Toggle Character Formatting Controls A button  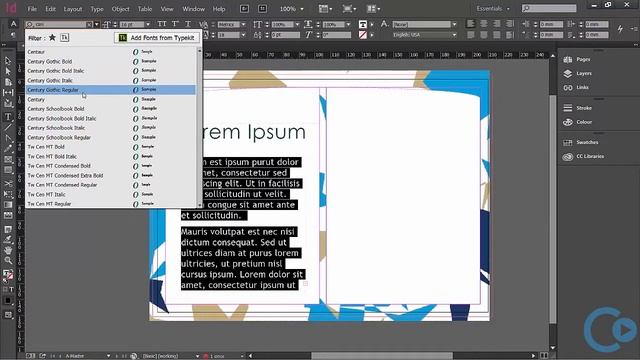click(x=13, y=24)
